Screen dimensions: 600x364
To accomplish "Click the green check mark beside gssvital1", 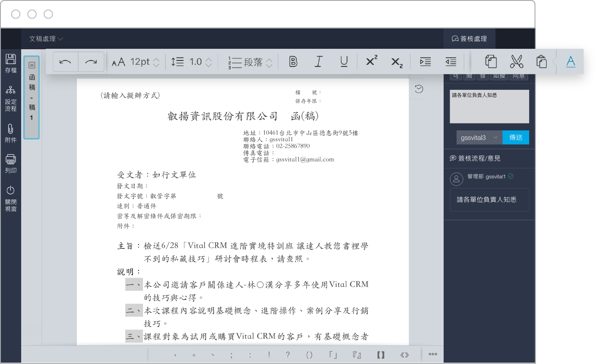I will point(511,176).
